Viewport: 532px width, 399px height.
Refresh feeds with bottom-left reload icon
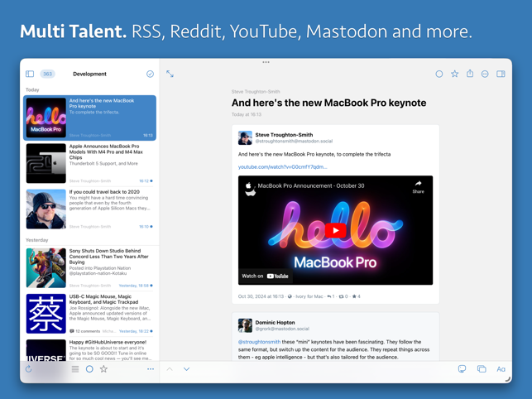pyautogui.click(x=29, y=368)
